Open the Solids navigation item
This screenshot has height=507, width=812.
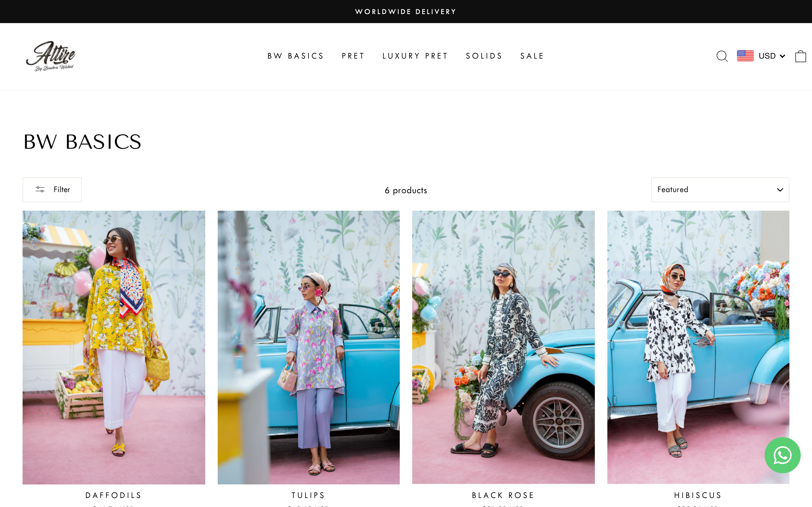(484, 56)
